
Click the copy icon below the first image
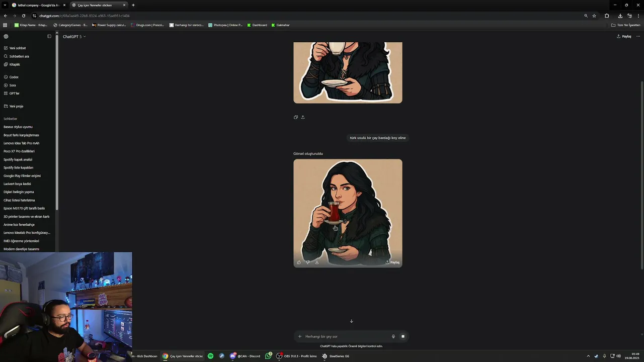point(296,117)
